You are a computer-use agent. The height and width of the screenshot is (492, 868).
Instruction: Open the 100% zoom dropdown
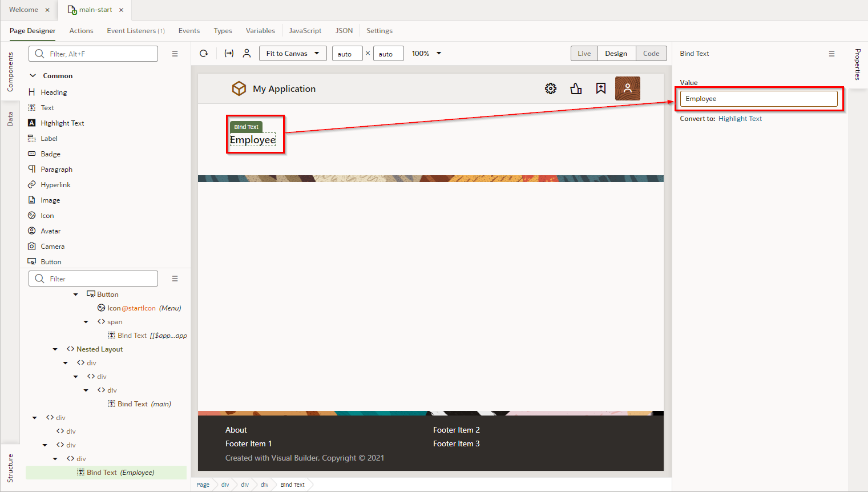click(426, 54)
